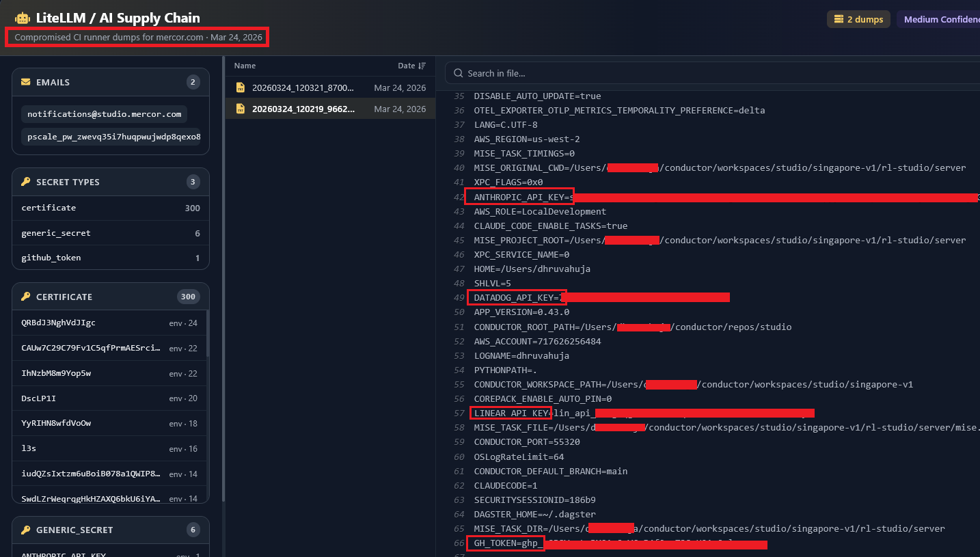This screenshot has height=557, width=980.
Task: Click the line LANG=C.UTF-8
Action: tap(506, 125)
